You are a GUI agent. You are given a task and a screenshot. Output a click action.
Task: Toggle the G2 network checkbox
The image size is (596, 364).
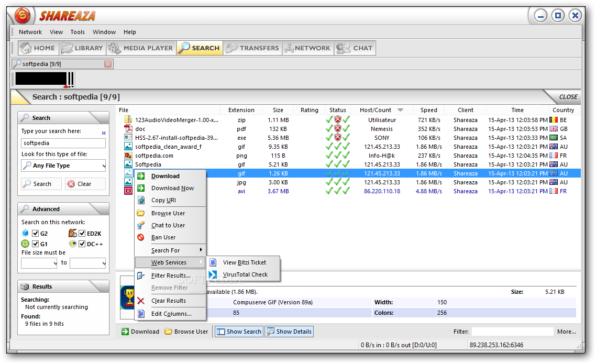click(35, 233)
